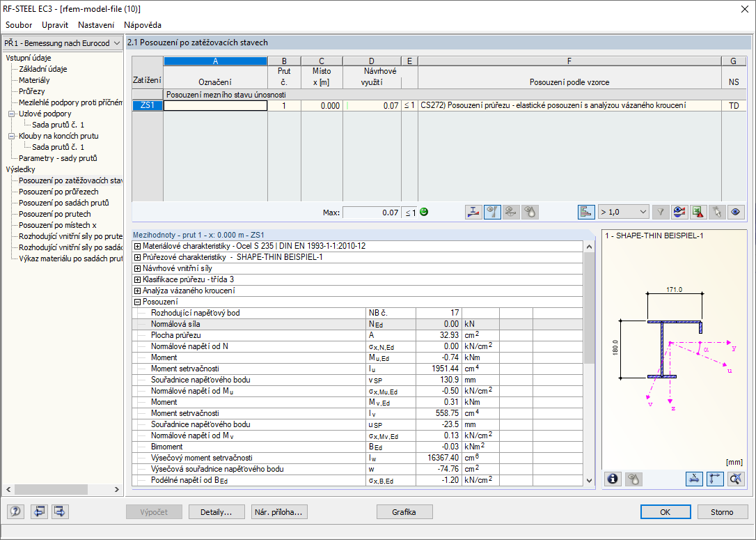Open Parametry - sady prutů item

[58, 158]
